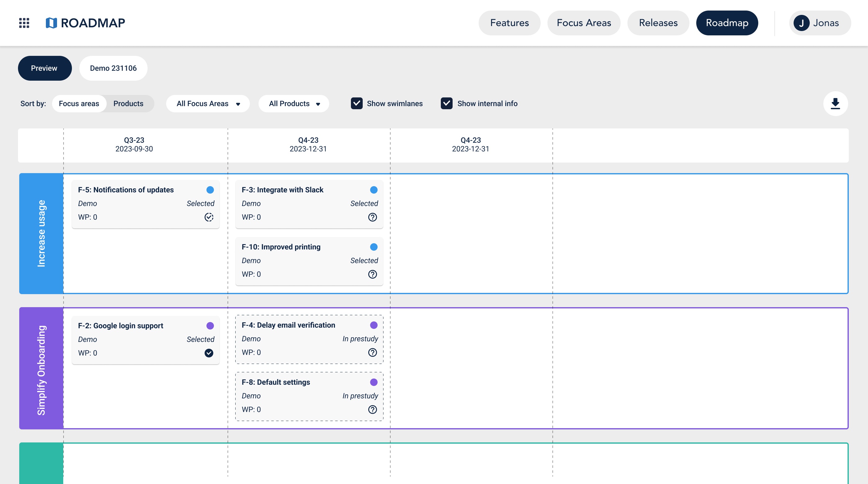
Task: Click filled checkmark icon on F-2 Google login card
Action: point(209,353)
